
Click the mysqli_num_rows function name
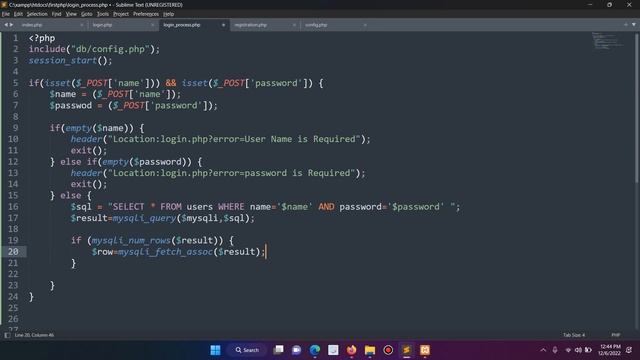click(131, 240)
